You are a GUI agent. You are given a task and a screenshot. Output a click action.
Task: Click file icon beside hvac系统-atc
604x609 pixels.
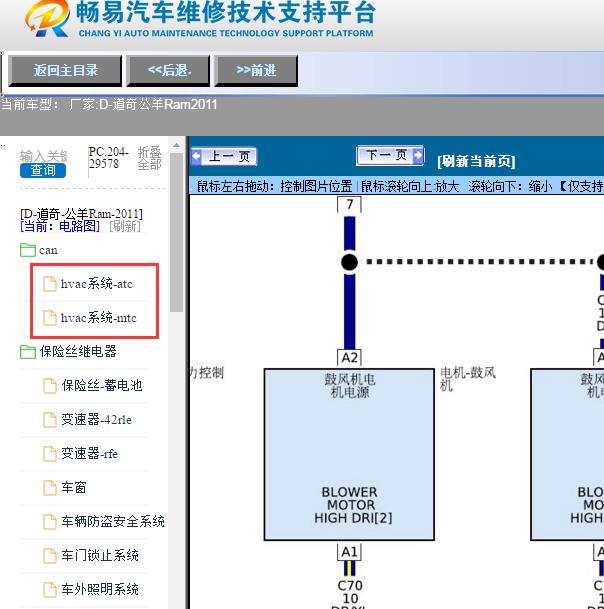49,284
